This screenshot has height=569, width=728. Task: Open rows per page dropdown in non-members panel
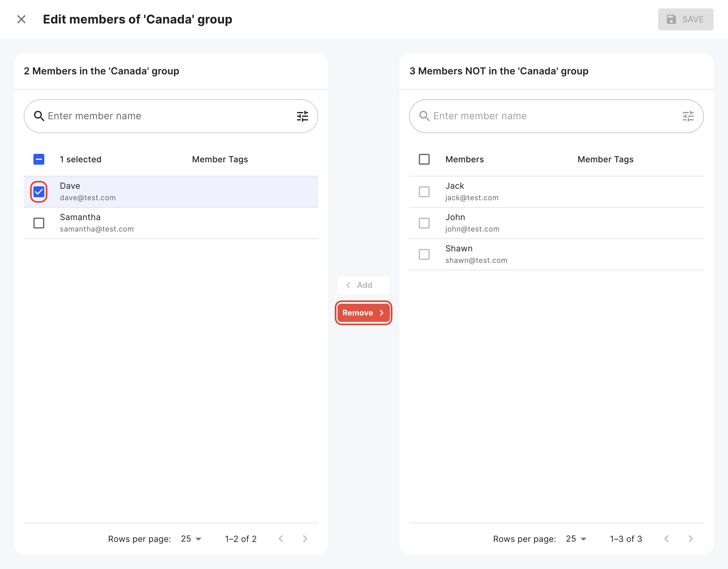(x=576, y=539)
